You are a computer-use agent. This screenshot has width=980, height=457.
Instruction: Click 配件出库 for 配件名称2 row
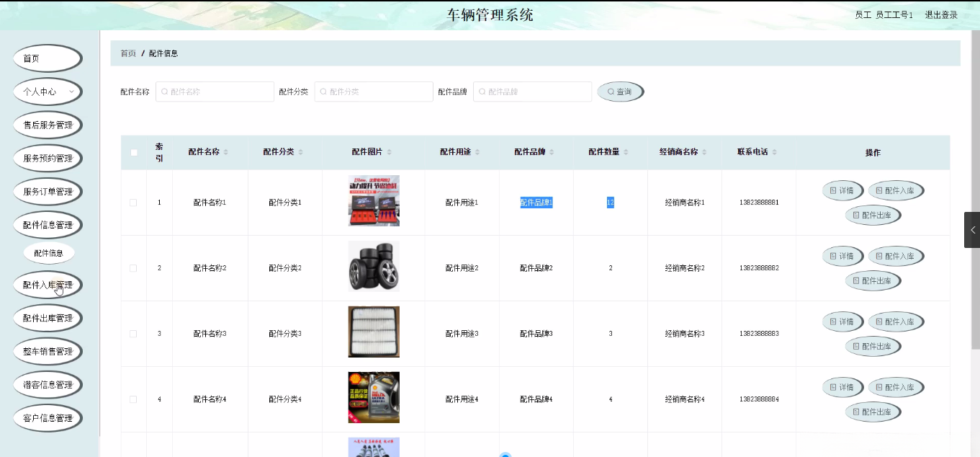(873, 280)
